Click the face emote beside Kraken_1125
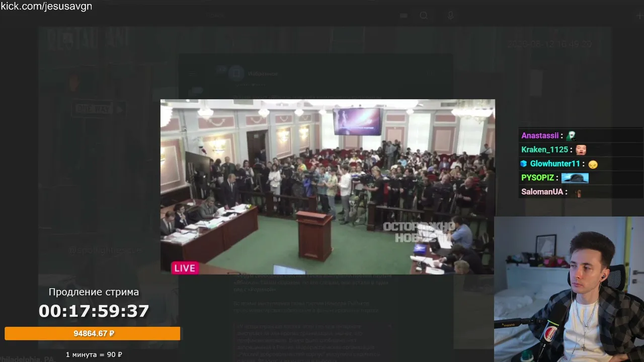The height and width of the screenshot is (362, 644). click(x=581, y=149)
